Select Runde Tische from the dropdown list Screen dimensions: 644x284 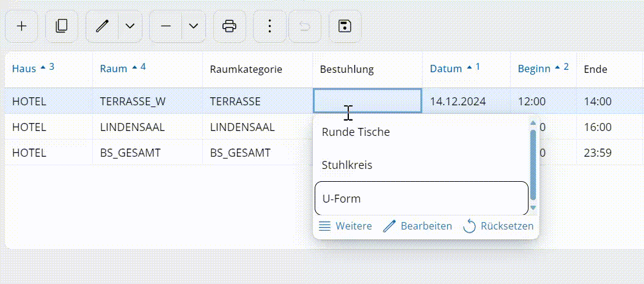[421, 132]
